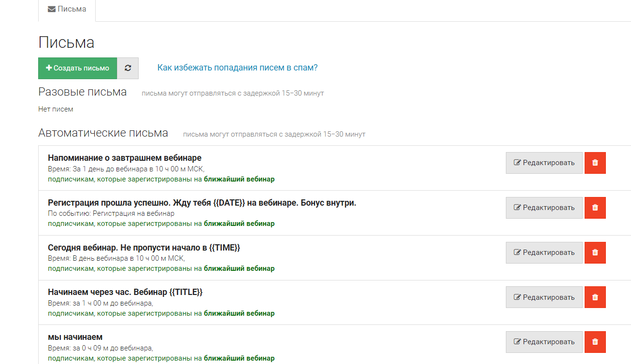This screenshot has height=364, width=631.
Task: Select the 'Сегодня вебинар. Не пропусти начало' title
Action: click(x=144, y=248)
